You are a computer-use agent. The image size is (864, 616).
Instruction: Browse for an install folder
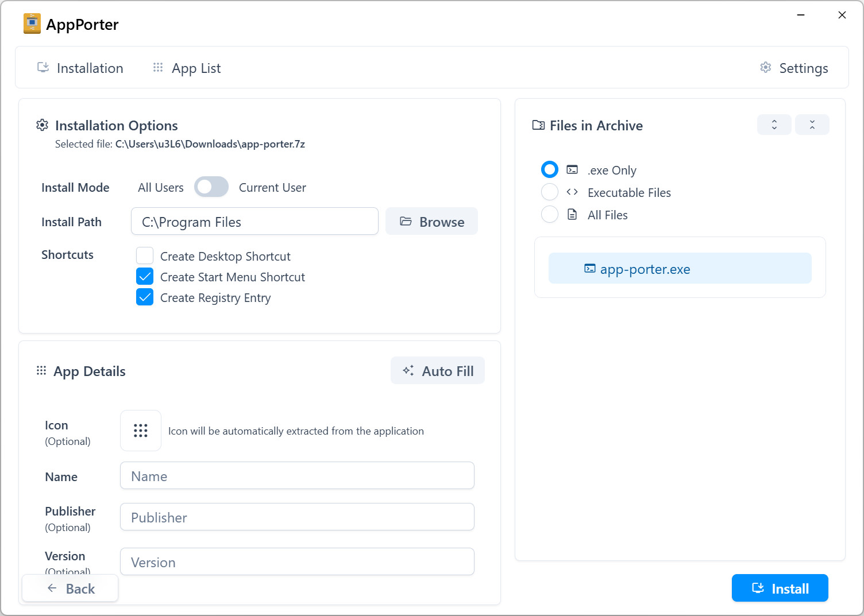(431, 222)
